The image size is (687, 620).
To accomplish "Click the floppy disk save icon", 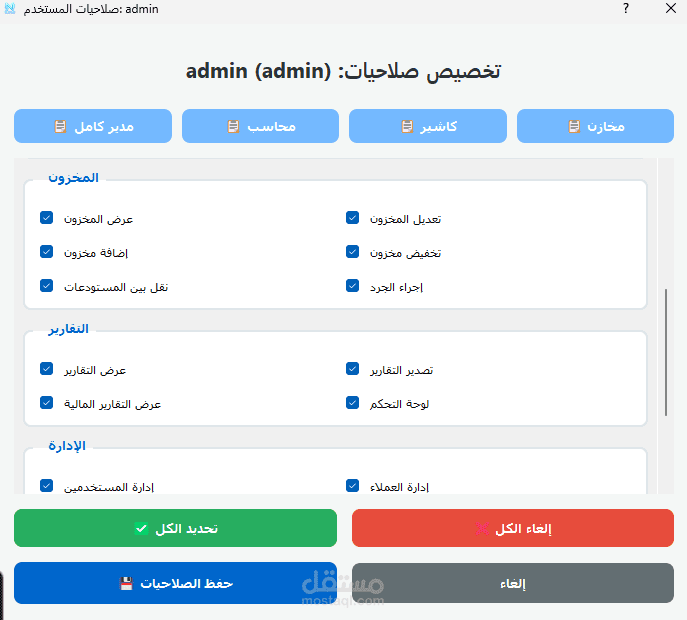I will coord(125,583).
